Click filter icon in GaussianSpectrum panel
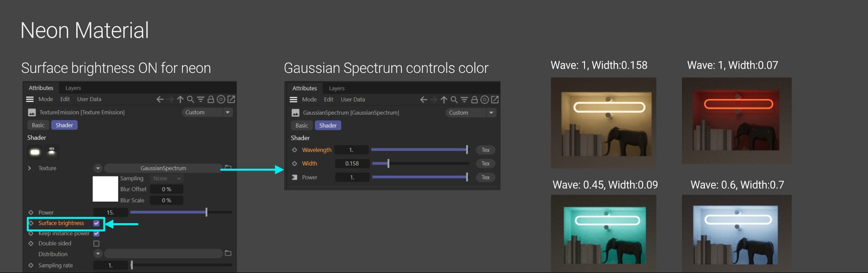Image resolution: width=868 pixels, height=273 pixels. [464, 100]
